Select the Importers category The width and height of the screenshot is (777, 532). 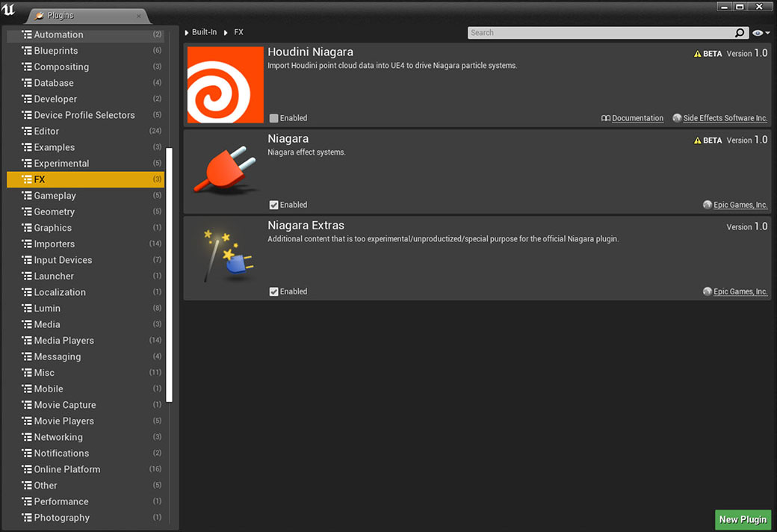[85, 244]
